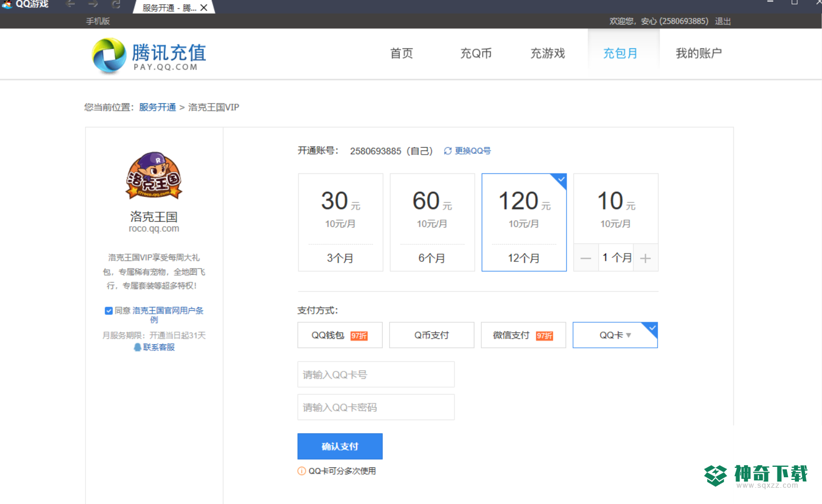Click the 1个月 month count field
Image resolution: width=822 pixels, height=504 pixels.
616,258
